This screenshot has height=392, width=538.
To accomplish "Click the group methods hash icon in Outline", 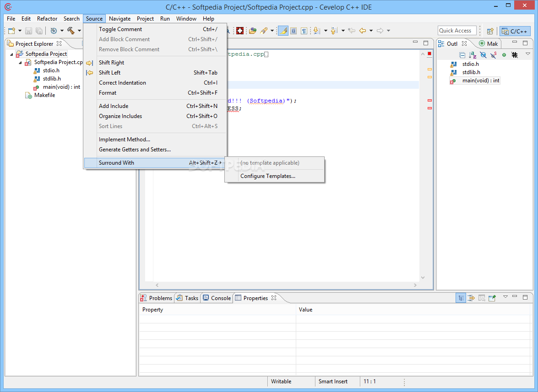I will [514, 55].
